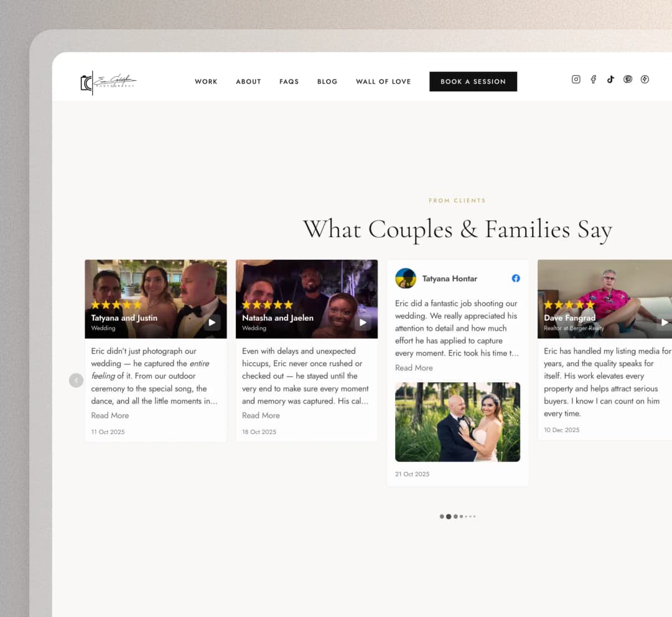Click the lightning bolt social icon
The width and height of the screenshot is (672, 617).
(645, 79)
